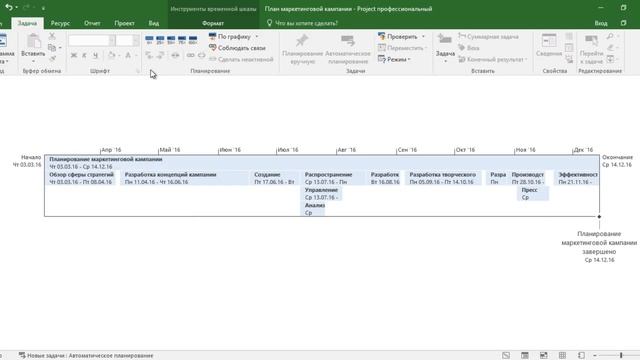Click the Format Painter brush icon
640x360 pixels.
(x=52, y=59)
